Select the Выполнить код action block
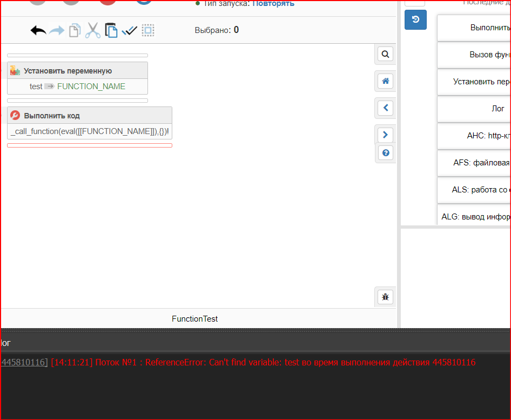Viewport: 511px width, 420px height. [89, 116]
